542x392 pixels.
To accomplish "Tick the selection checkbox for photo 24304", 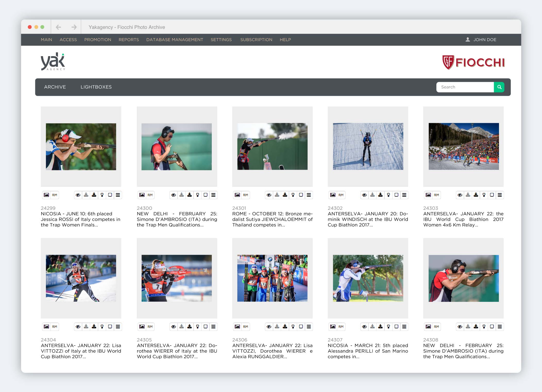I will (110, 327).
